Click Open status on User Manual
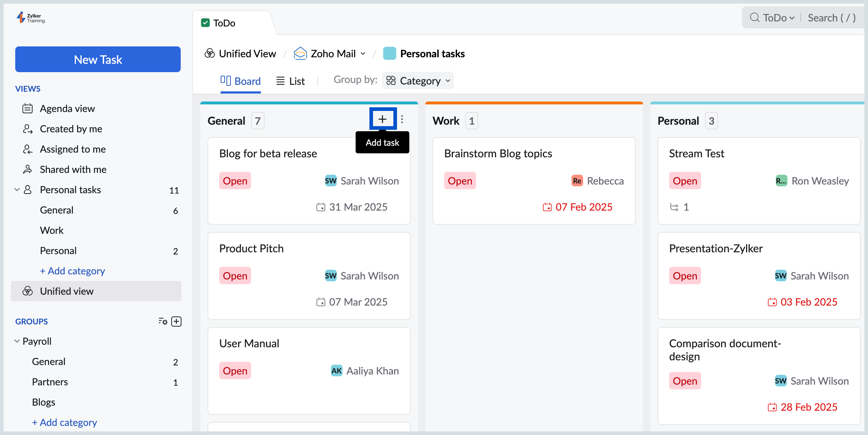This screenshot has height=435, width=868. 235,370
